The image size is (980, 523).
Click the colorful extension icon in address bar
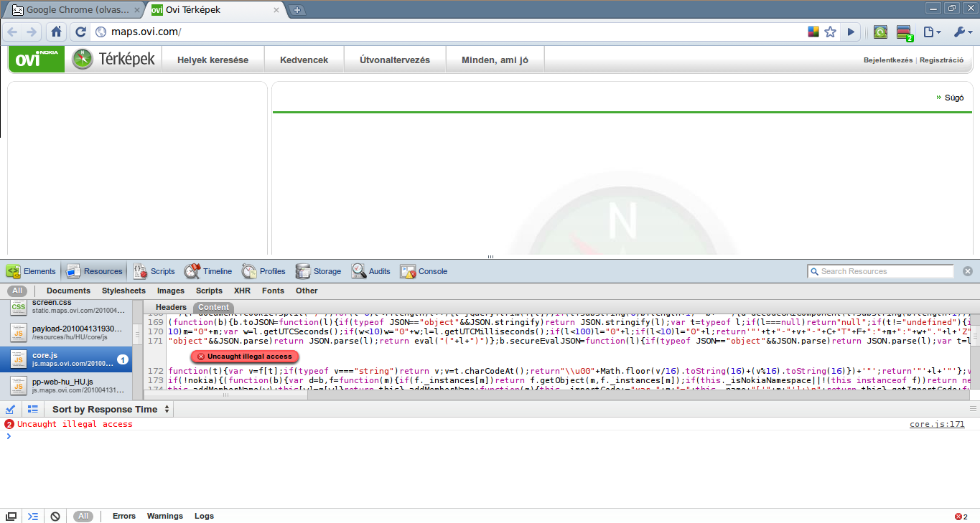pyautogui.click(x=813, y=32)
